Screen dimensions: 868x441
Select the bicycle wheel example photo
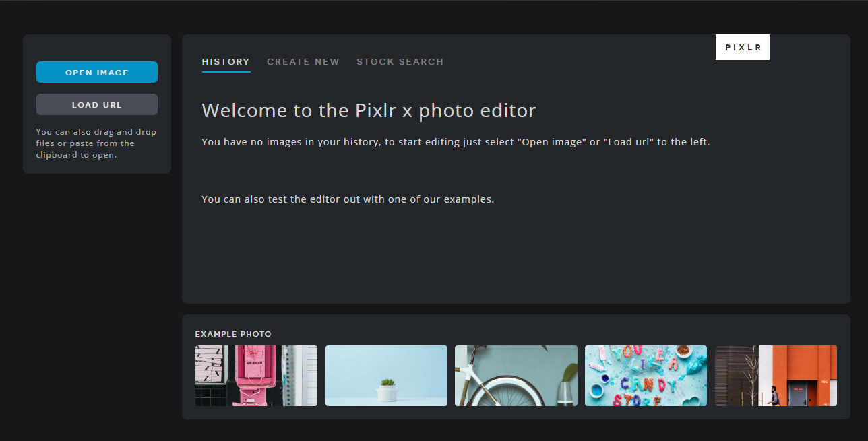[516, 376]
